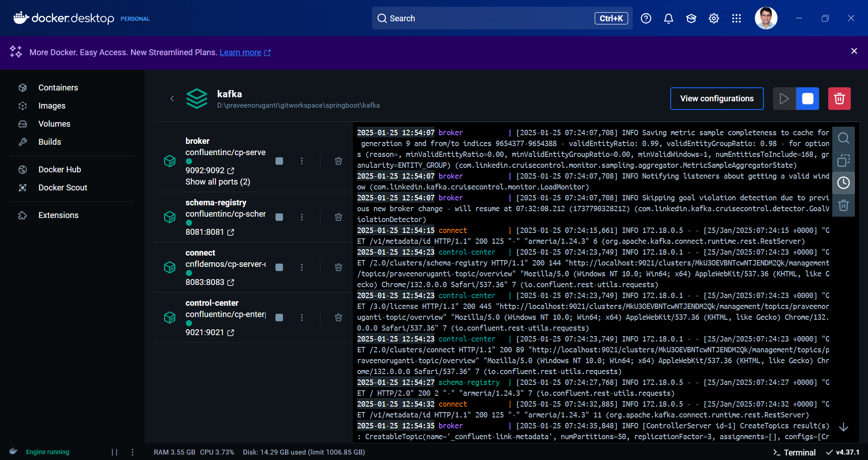Click View configurations button

[717, 99]
